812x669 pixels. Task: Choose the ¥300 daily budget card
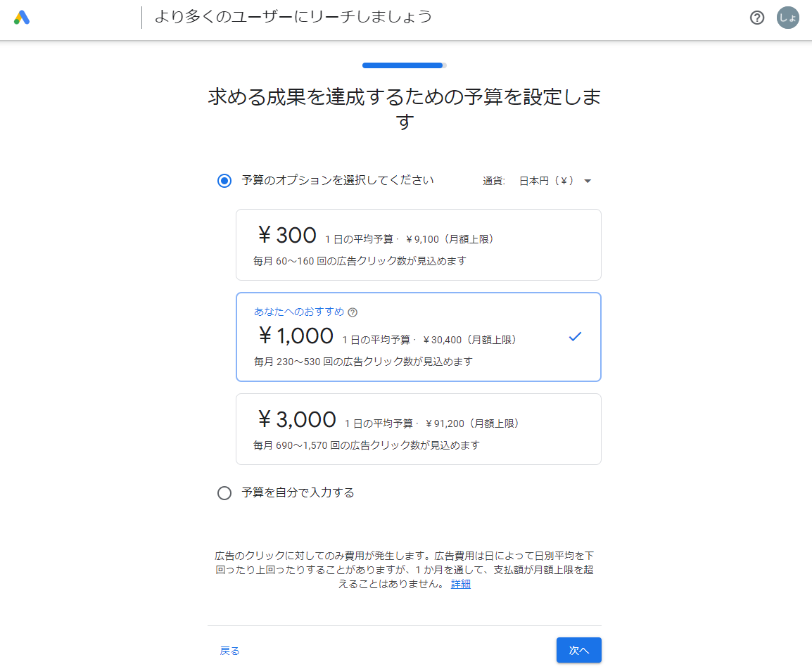point(419,245)
